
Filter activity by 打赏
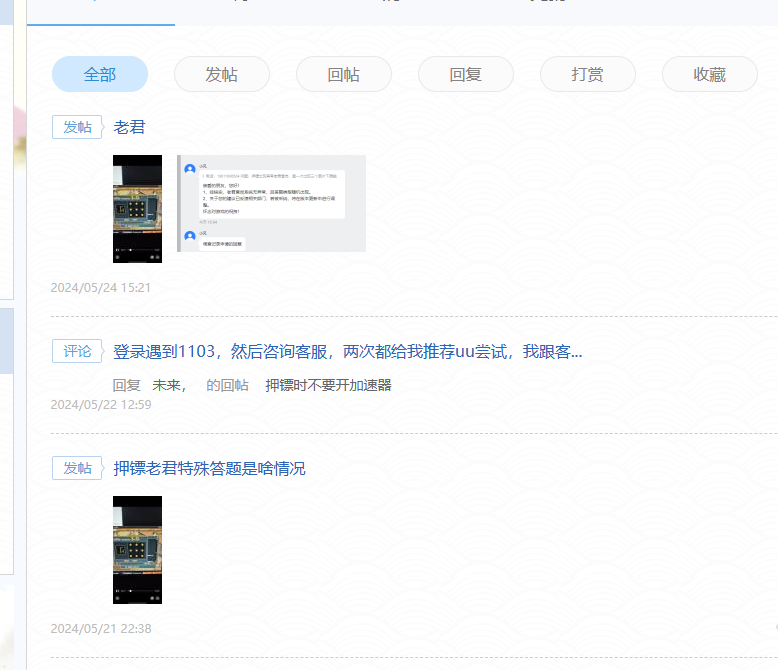(x=587, y=74)
